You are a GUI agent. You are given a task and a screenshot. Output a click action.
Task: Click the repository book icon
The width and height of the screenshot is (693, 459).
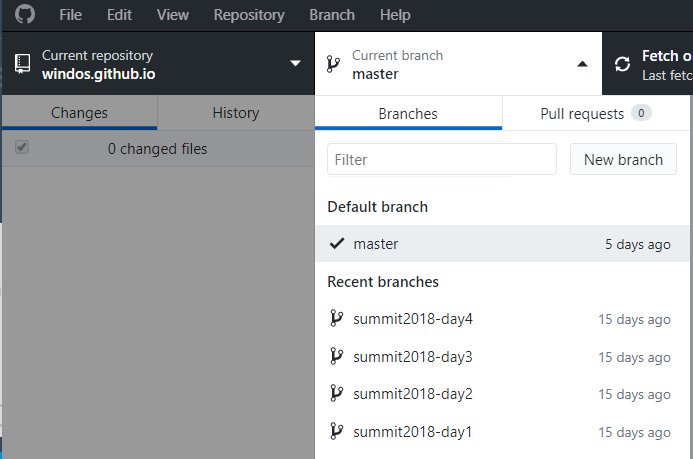coord(23,64)
